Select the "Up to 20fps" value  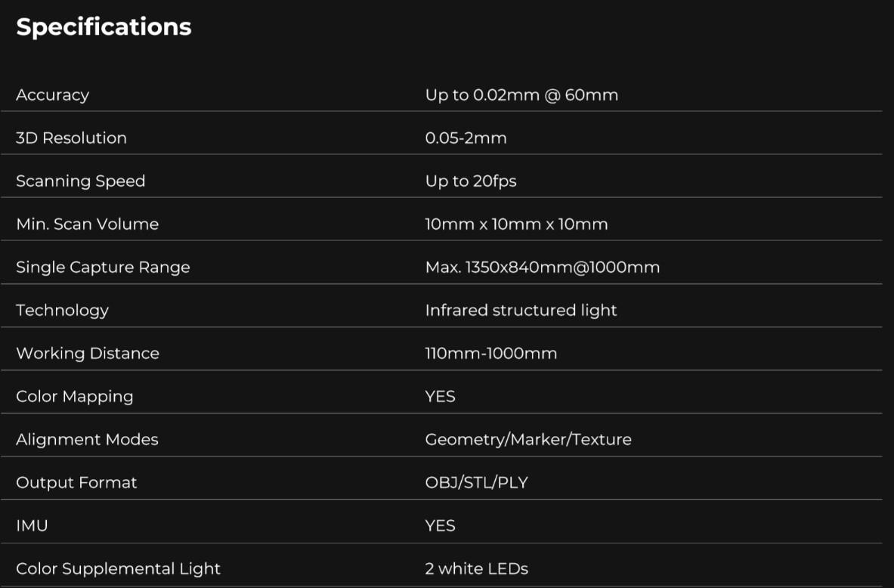click(x=471, y=181)
